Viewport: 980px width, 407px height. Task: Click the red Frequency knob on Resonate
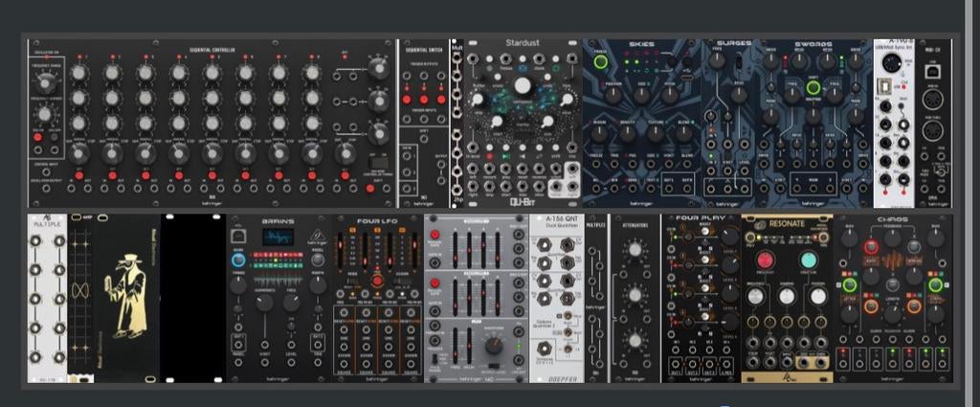pos(765,260)
